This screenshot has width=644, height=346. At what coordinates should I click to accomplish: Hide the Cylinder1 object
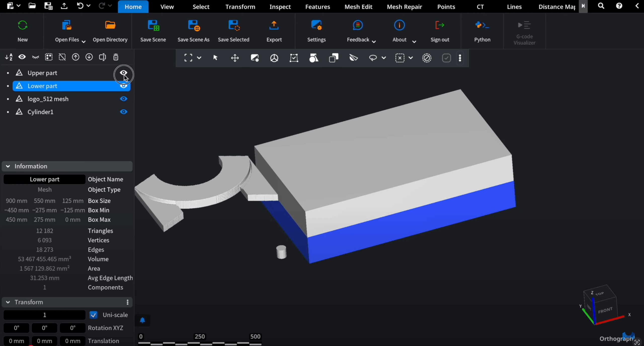124,112
